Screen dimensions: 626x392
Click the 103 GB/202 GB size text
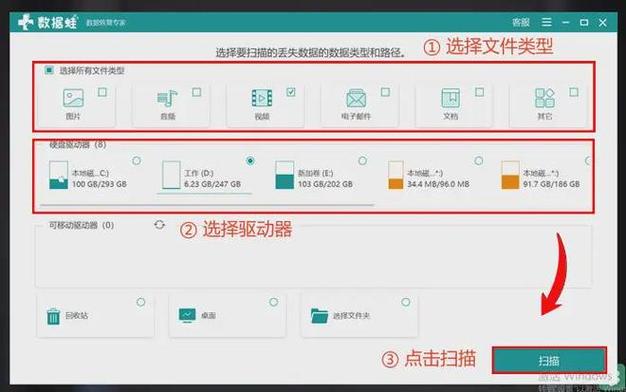tap(325, 184)
